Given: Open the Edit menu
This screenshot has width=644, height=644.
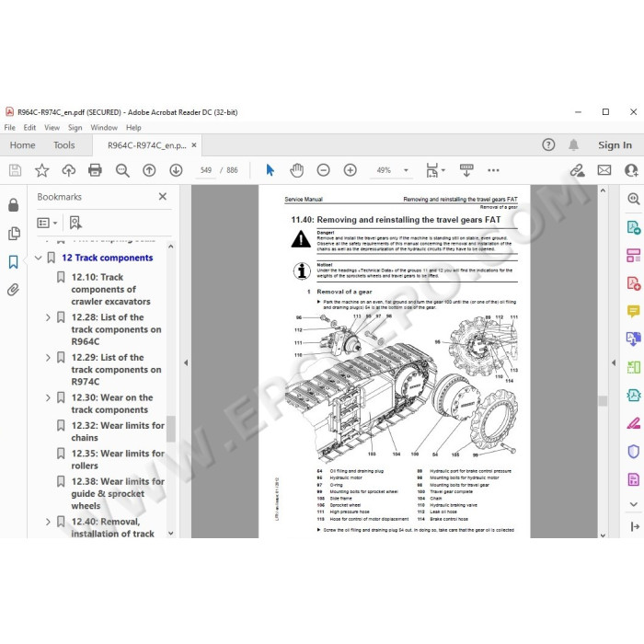Looking at the screenshot, I should pos(29,128).
